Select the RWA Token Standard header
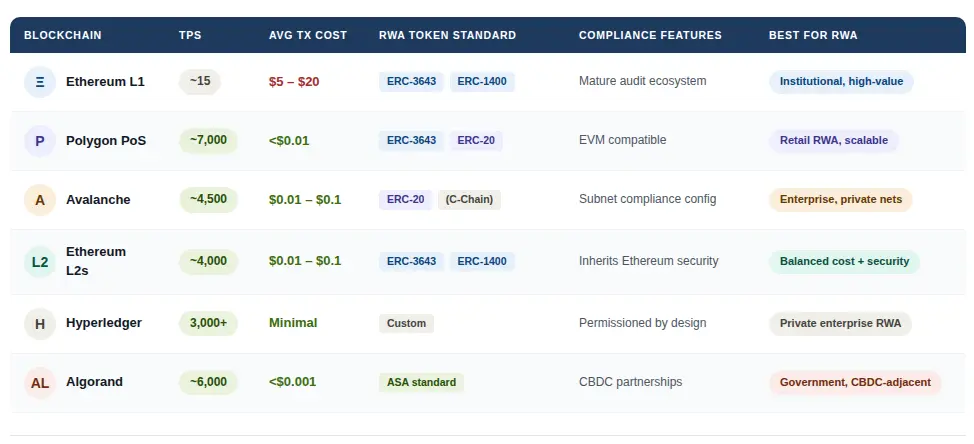The image size is (974, 444). [x=447, y=35]
